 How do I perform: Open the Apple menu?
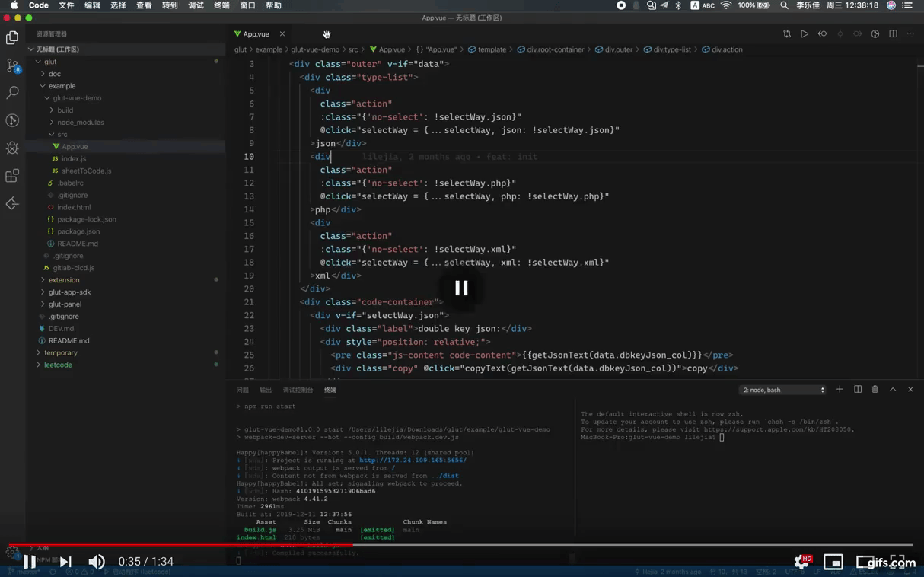click(14, 5)
